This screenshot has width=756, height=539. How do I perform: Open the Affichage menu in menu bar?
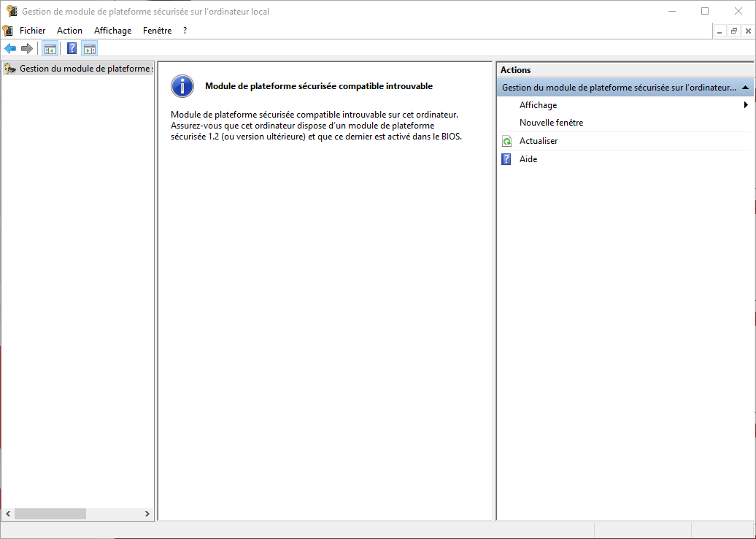point(112,31)
